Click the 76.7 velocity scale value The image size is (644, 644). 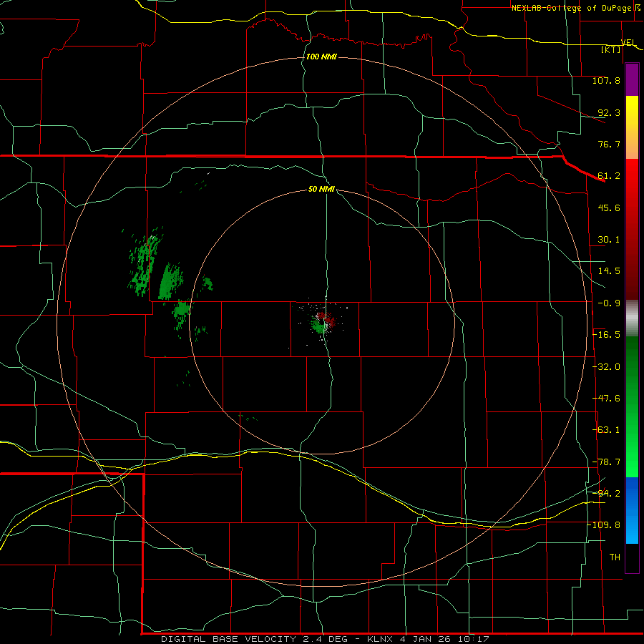coord(609,144)
